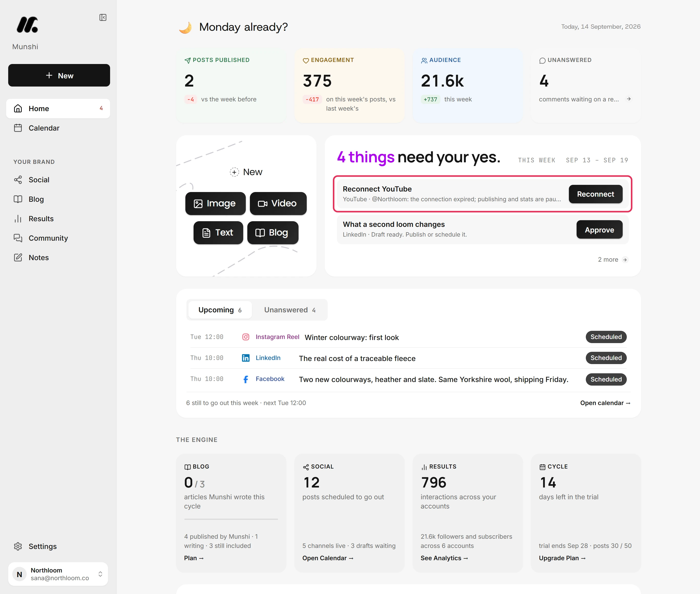Open Settings
Screen dimensions: 700x594
pos(58,546)
